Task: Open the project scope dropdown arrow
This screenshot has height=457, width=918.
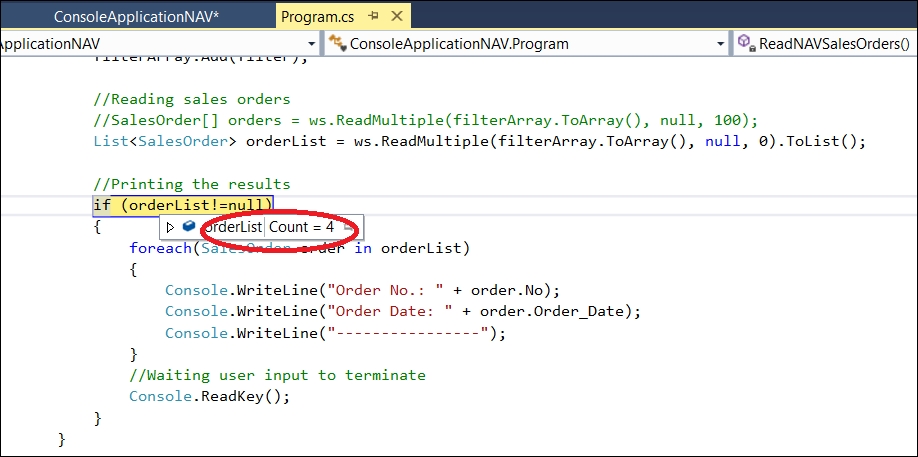Action: (x=311, y=44)
